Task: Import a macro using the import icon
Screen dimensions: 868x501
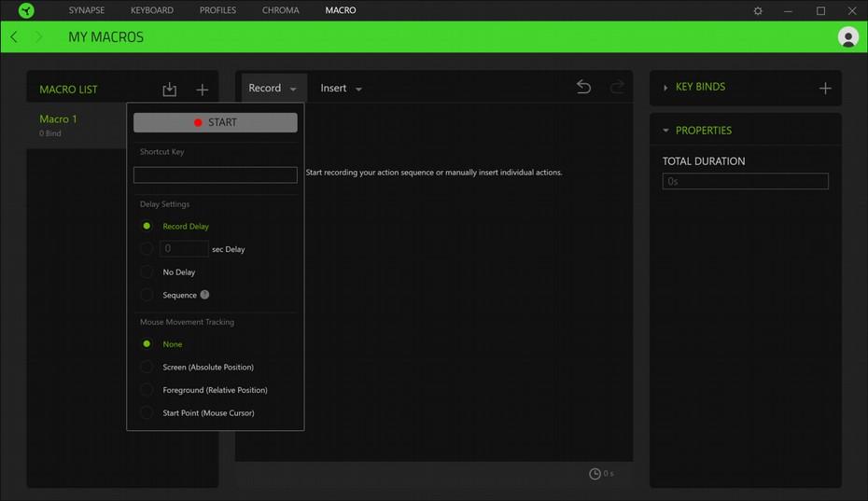Action: point(169,90)
